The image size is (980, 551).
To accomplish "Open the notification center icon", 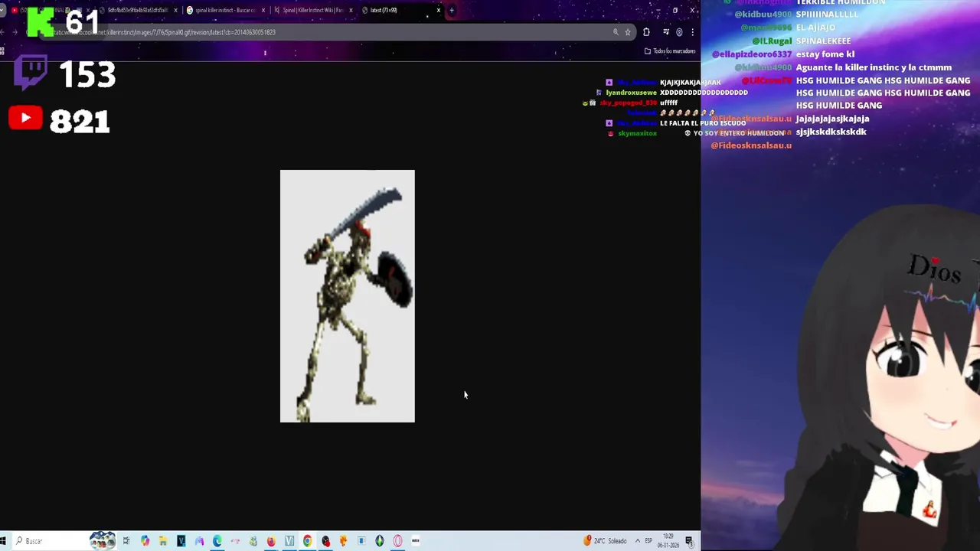I will point(689,541).
